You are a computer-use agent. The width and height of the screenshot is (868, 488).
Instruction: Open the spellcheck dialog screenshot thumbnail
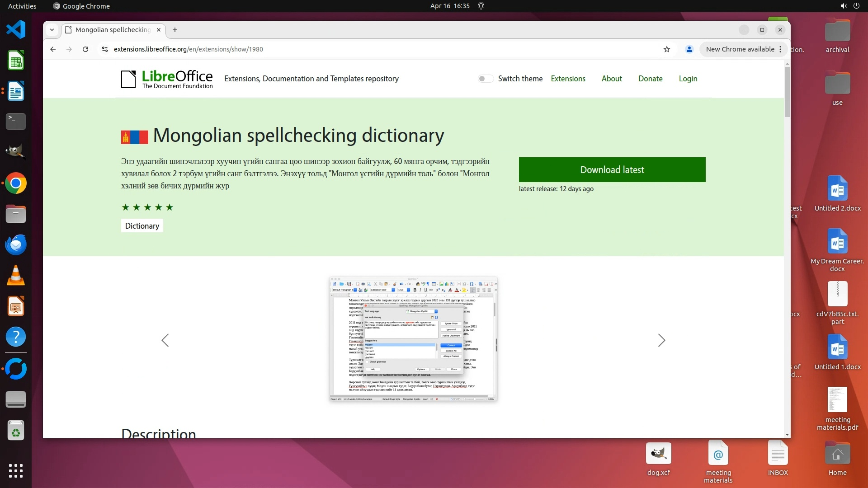pyautogui.click(x=413, y=339)
